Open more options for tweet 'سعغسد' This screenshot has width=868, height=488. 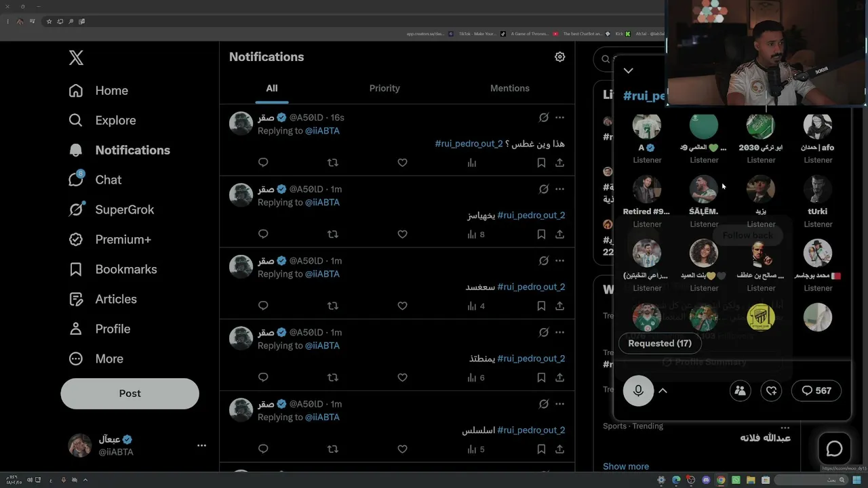point(559,261)
